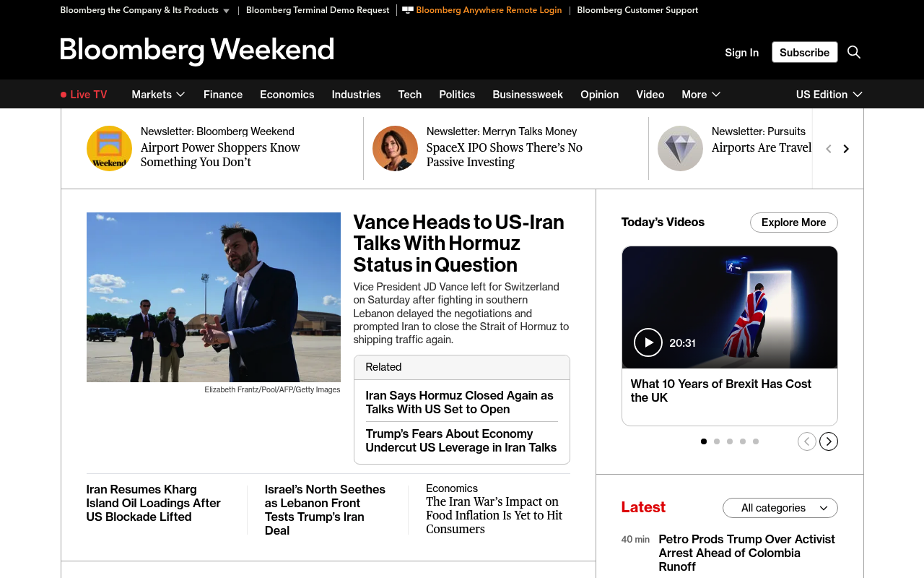Select the second video carousel dot
This screenshot has height=578, width=924.
[x=717, y=441]
